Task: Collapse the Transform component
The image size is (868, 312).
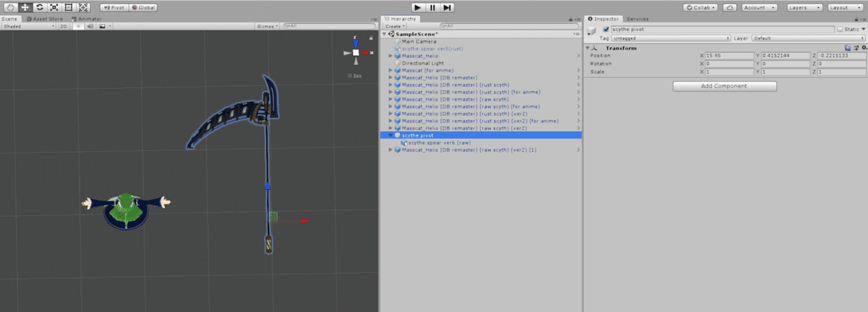Action: point(588,48)
